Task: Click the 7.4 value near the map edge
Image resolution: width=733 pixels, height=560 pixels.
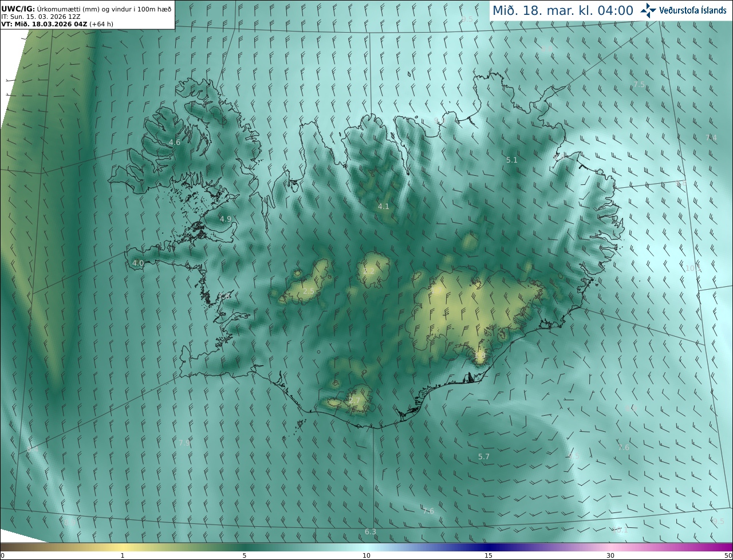Action: pyautogui.click(x=711, y=137)
